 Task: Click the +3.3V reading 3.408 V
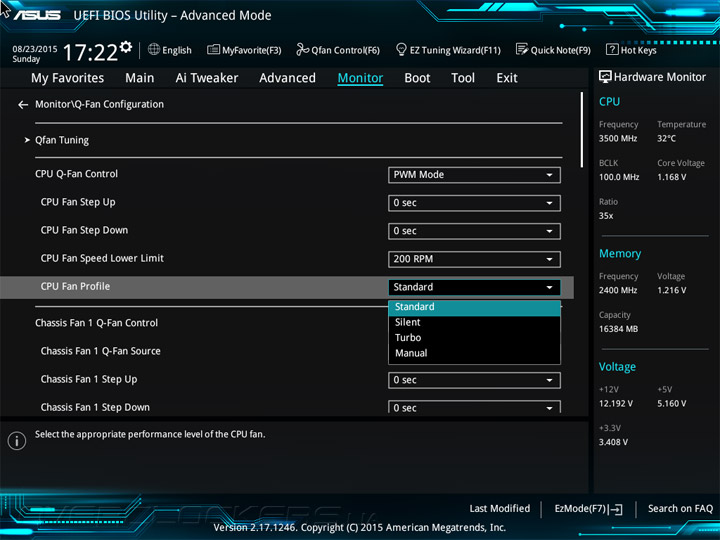click(613, 442)
